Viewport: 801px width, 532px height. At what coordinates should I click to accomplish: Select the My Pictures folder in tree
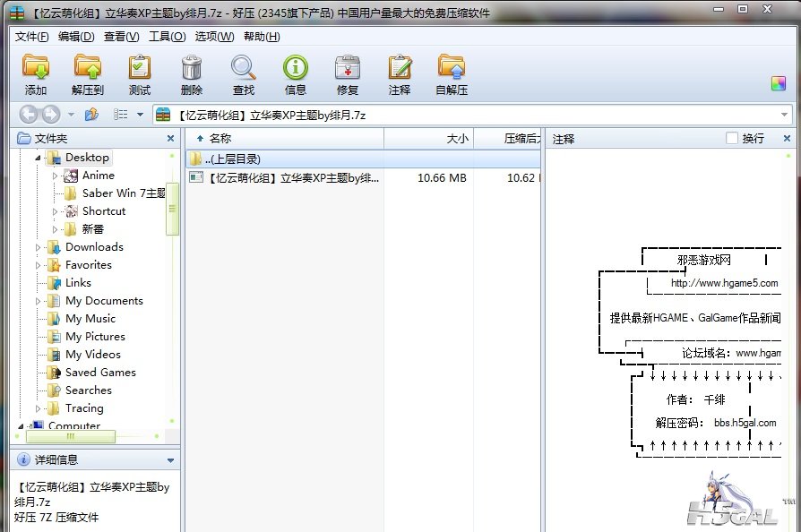tap(95, 337)
